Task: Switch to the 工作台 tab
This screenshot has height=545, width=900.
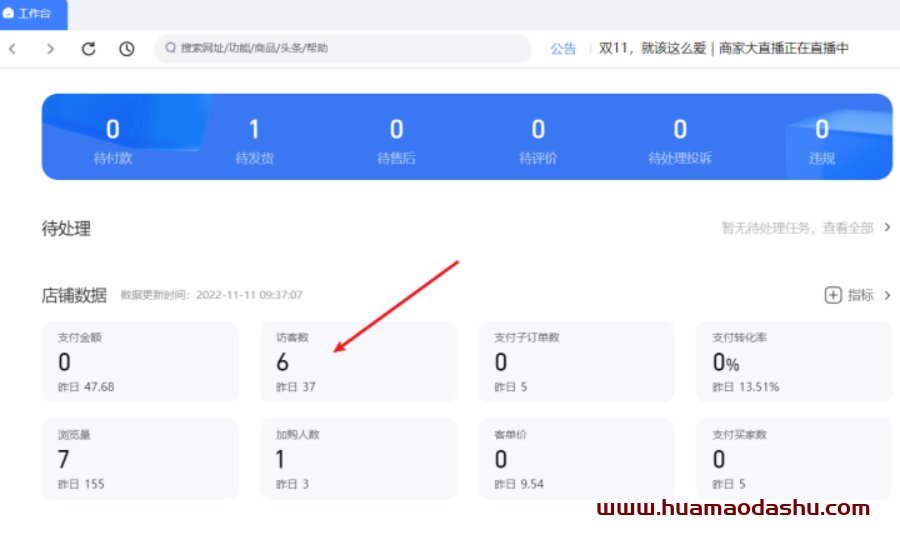Action: click(x=33, y=14)
